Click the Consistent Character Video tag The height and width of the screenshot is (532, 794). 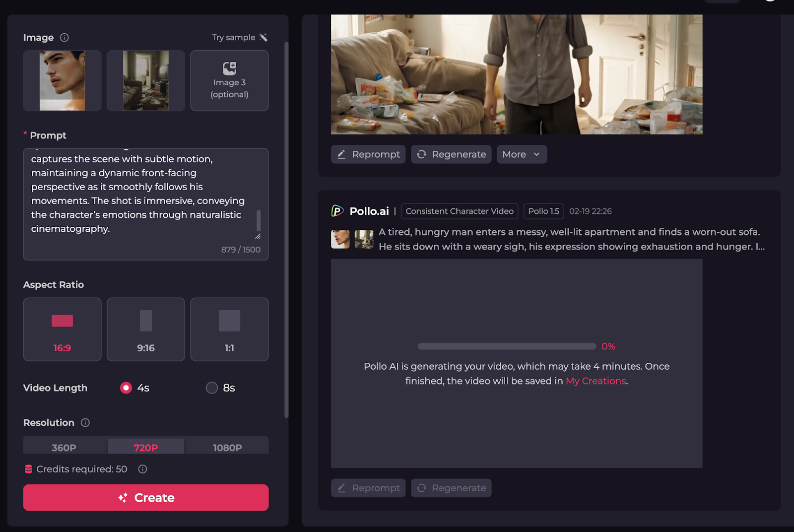[460, 211]
